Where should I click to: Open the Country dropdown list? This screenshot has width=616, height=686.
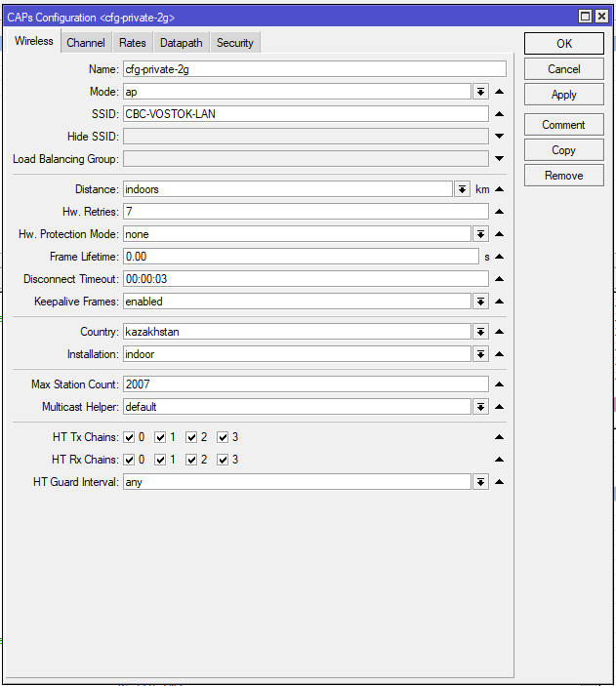[480, 332]
